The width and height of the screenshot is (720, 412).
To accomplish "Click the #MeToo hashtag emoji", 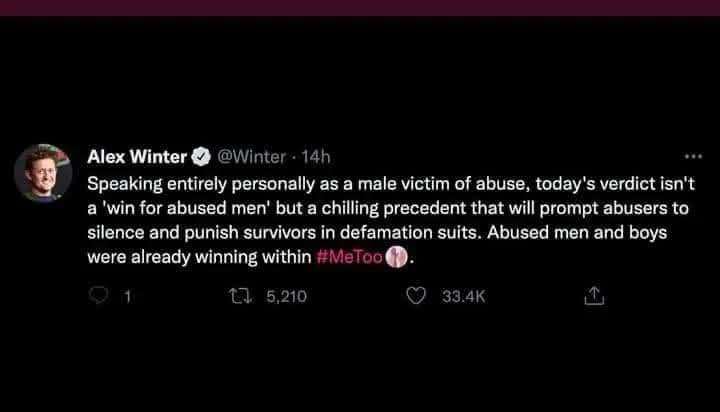I will [397, 257].
